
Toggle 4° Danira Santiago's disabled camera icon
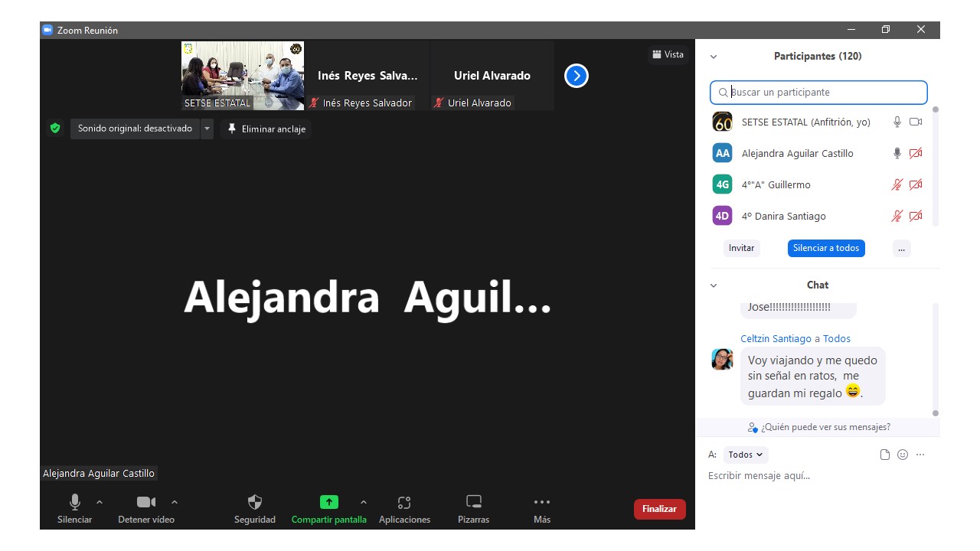[916, 216]
